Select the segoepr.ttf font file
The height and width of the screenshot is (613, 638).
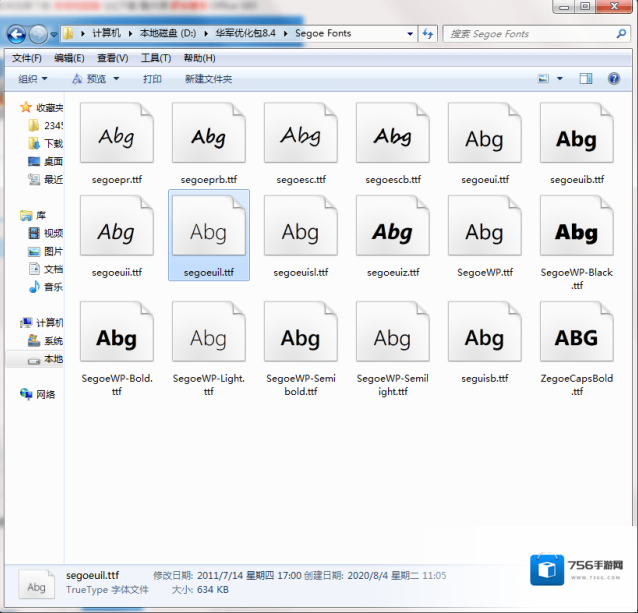pos(116,145)
